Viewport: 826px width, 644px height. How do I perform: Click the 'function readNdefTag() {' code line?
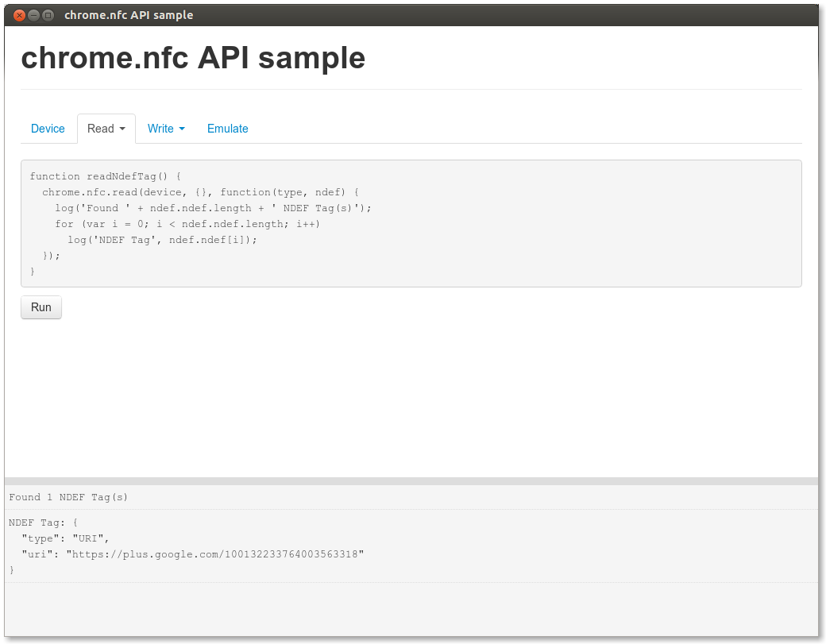[x=106, y=176]
